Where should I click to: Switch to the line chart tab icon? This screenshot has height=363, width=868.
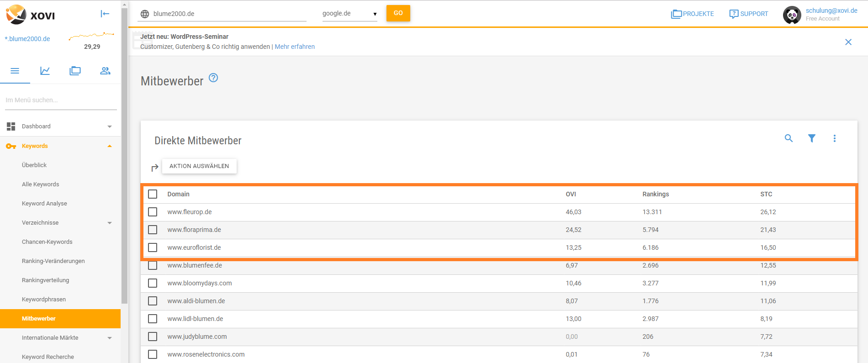45,71
